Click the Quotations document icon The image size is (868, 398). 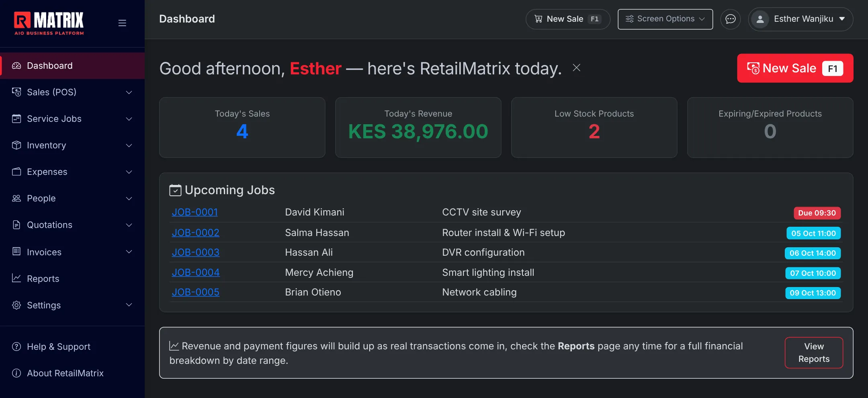(16, 225)
